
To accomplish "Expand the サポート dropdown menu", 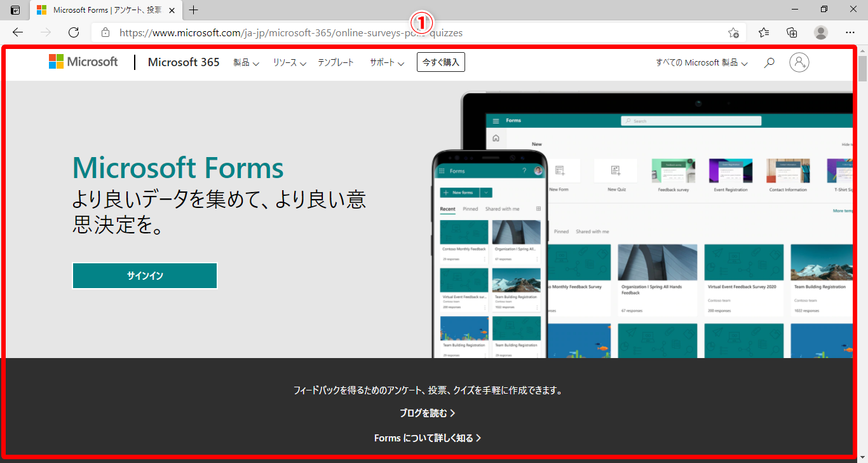I will coord(387,62).
